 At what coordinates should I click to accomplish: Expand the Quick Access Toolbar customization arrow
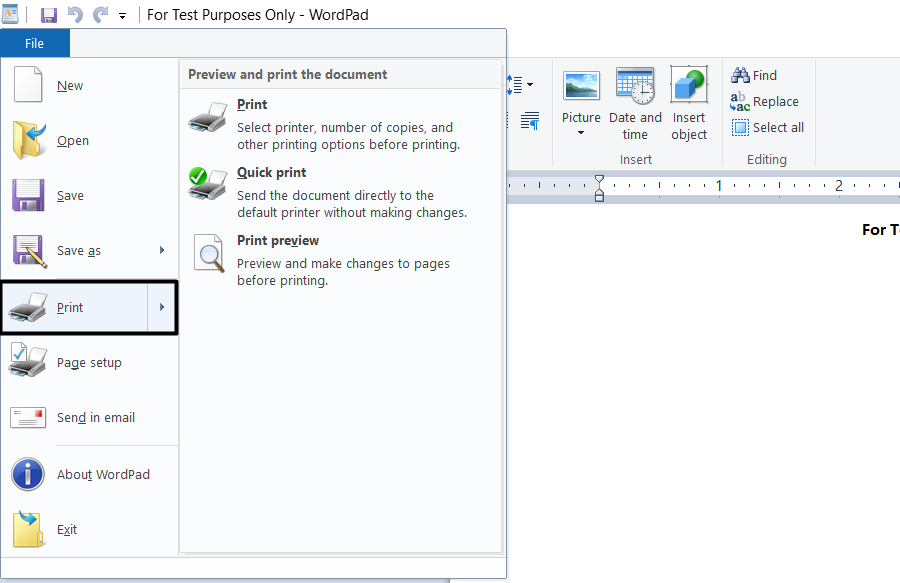[122, 15]
